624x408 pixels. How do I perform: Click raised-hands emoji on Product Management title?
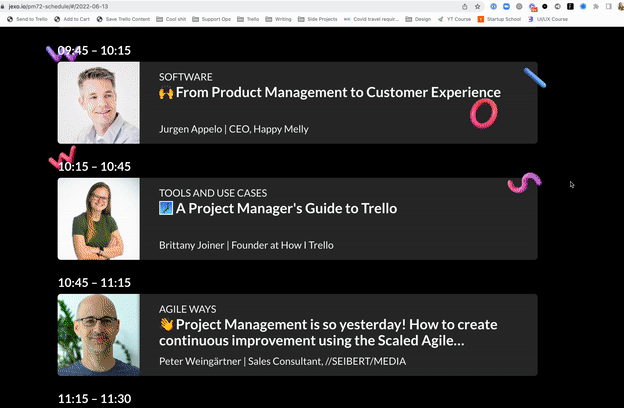tap(166, 92)
